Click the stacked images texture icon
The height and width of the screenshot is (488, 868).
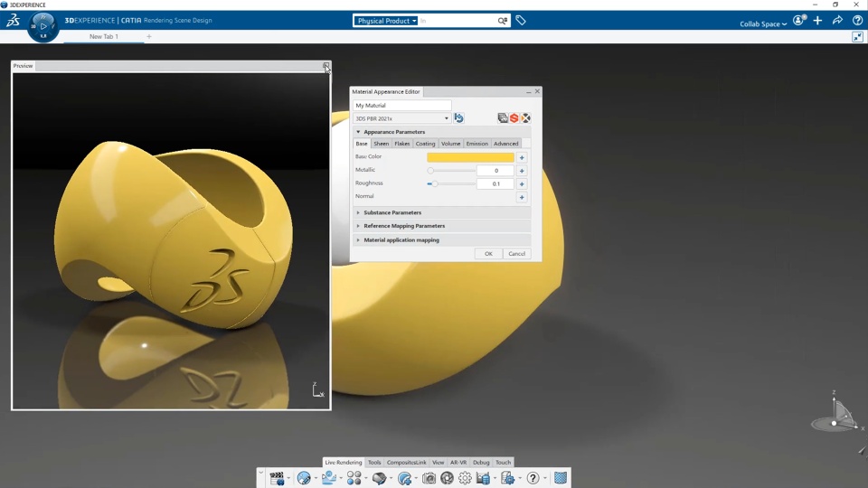point(503,117)
